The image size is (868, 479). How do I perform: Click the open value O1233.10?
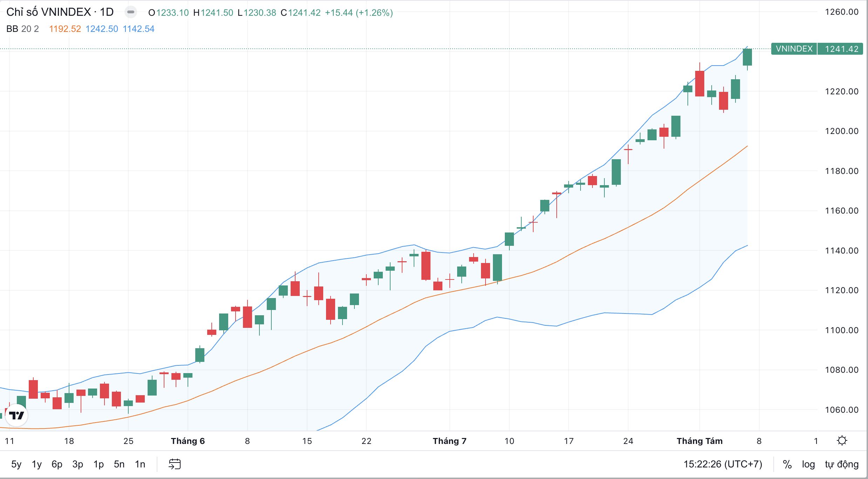[169, 13]
